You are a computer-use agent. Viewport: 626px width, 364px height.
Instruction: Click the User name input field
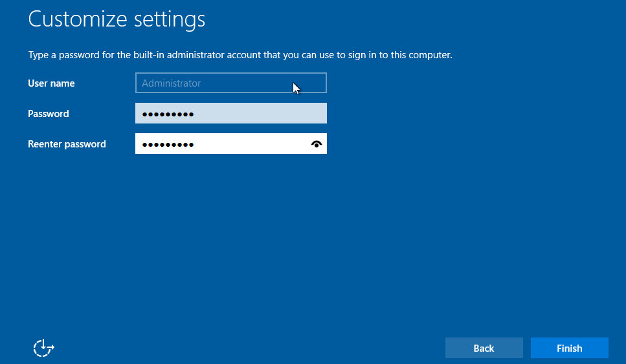click(x=230, y=83)
